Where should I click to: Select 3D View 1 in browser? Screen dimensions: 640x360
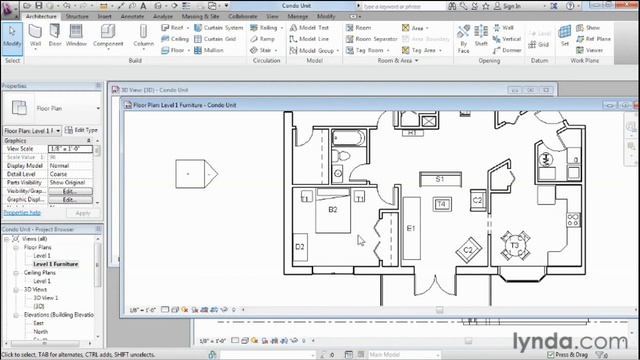46,298
